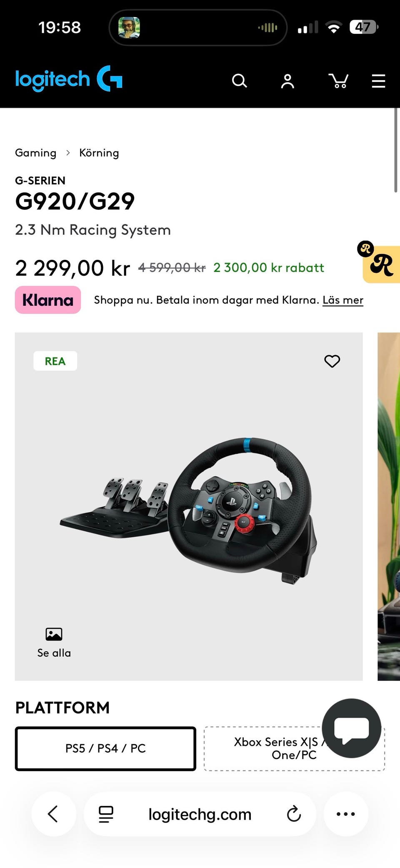This screenshot has width=400, height=868.
Task: Open the search magnifier icon
Action: [239, 81]
